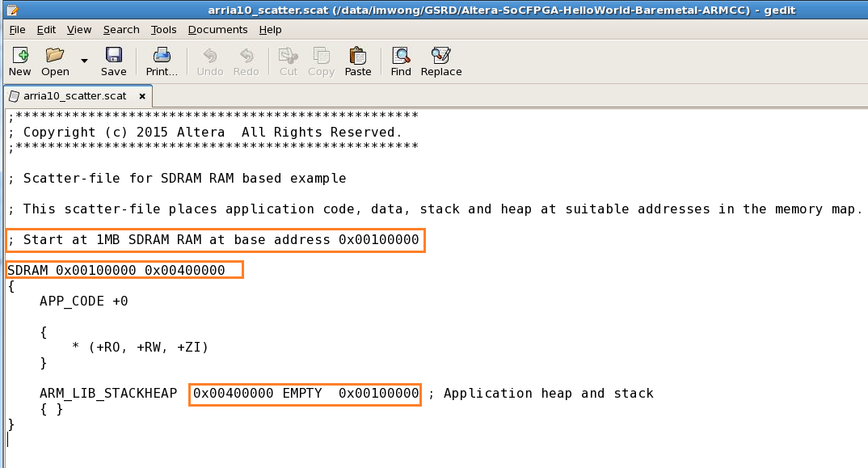Click the document icon on arria10_scatter.scat tab
The image size is (868, 468).
tap(14, 96)
